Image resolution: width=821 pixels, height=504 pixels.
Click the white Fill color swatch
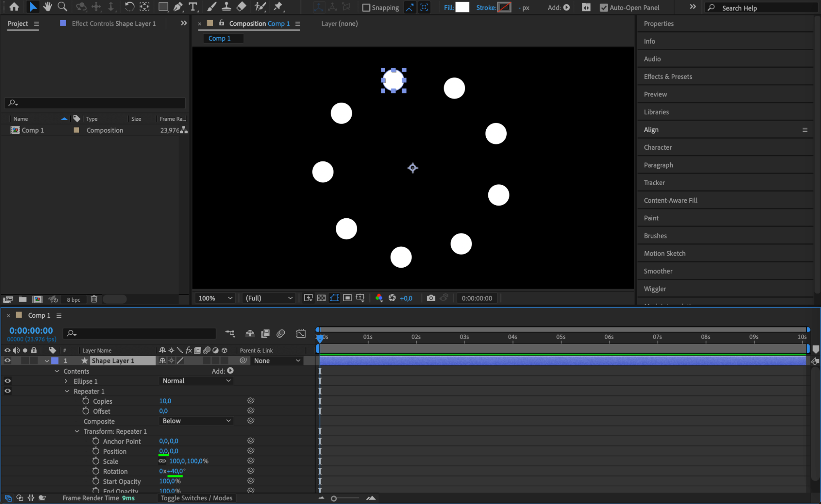tap(462, 7)
